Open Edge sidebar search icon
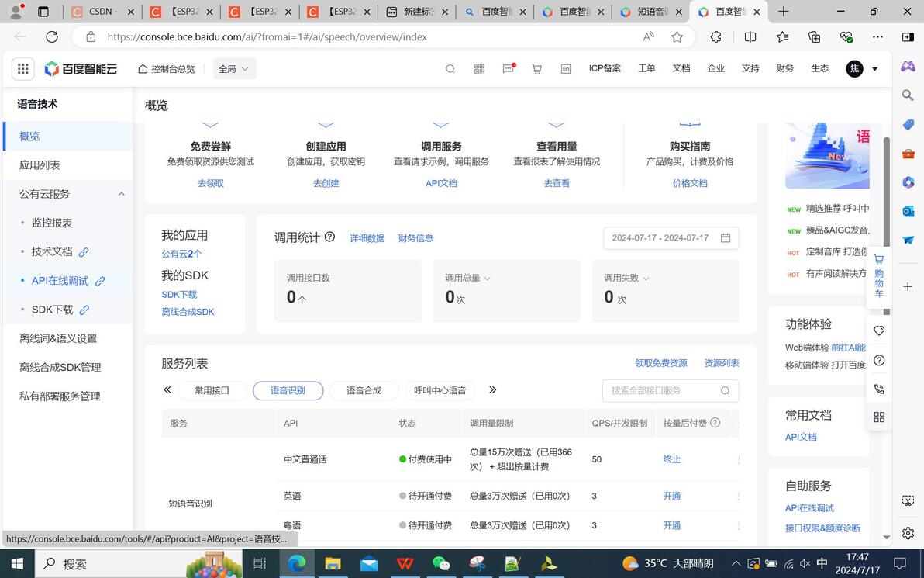Image resolution: width=924 pixels, height=578 pixels. 908,95
